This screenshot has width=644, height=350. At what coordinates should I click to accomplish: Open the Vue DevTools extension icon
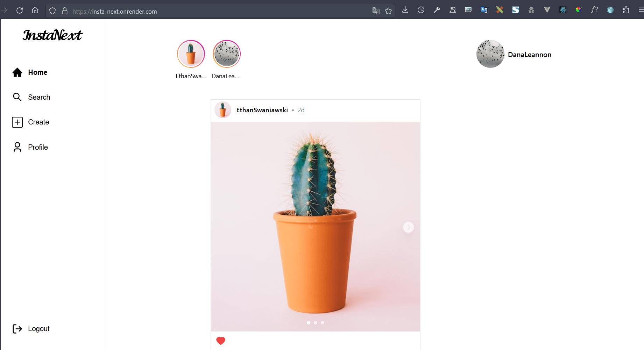click(547, 10)
